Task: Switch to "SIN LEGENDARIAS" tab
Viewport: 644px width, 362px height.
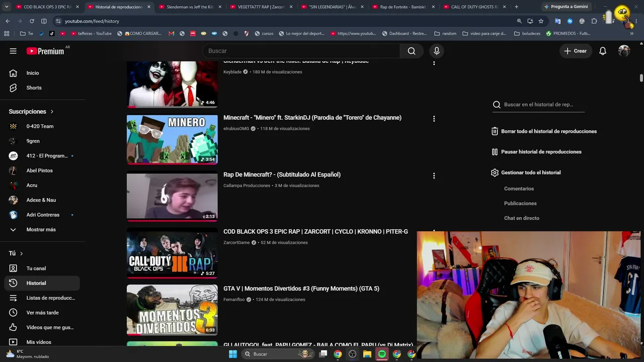Action: 333,7
